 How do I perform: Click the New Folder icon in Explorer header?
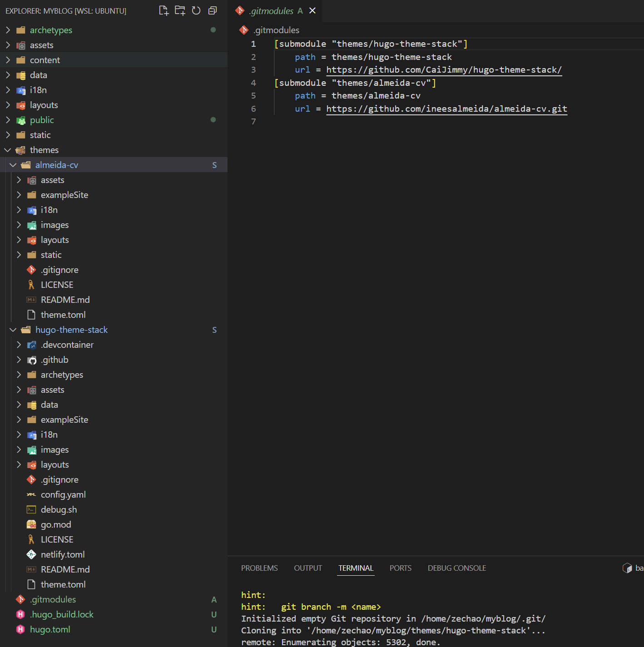(x=180, y=10)
